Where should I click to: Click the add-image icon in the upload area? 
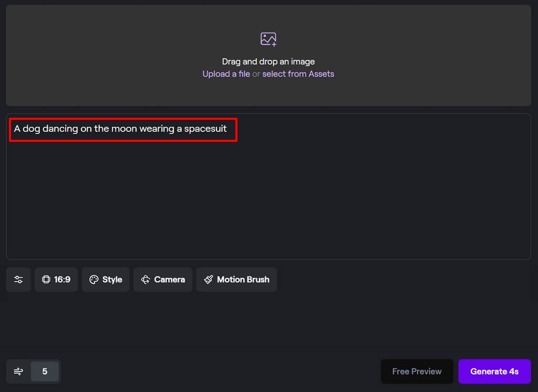coord(268,39)
